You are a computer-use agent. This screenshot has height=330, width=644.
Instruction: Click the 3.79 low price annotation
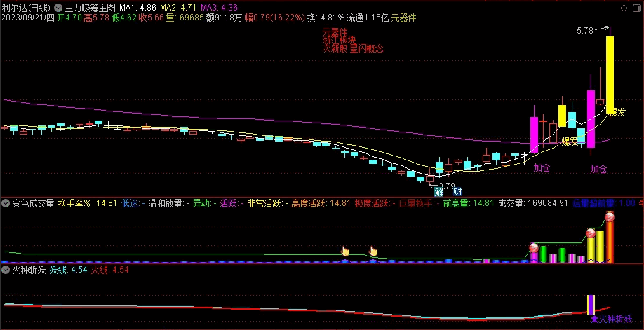(446, 185)
